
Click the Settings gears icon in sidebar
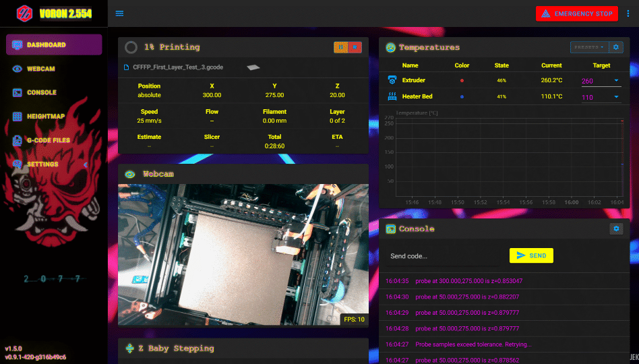(x=17, y=164)
